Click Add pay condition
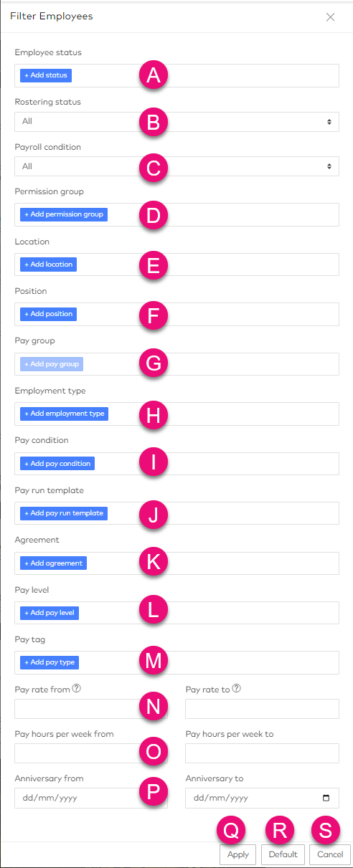This screenshot has height=868, width=353. (57, 464)
